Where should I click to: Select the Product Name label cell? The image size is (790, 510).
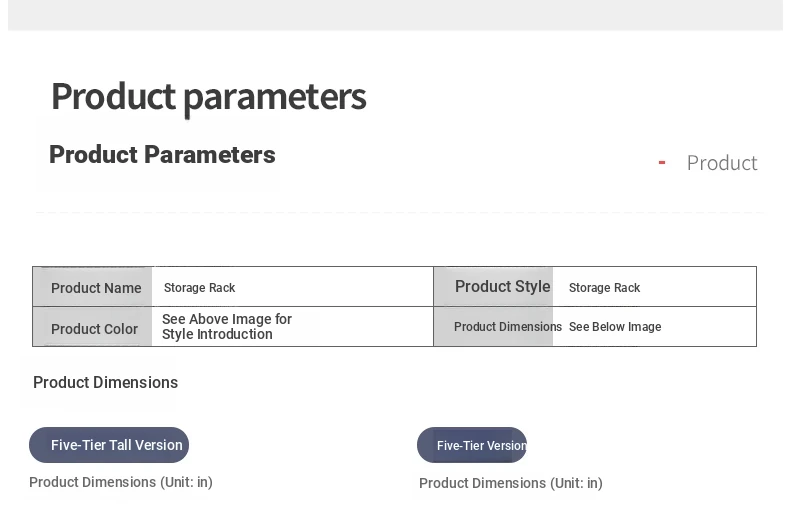coord(95,288)
